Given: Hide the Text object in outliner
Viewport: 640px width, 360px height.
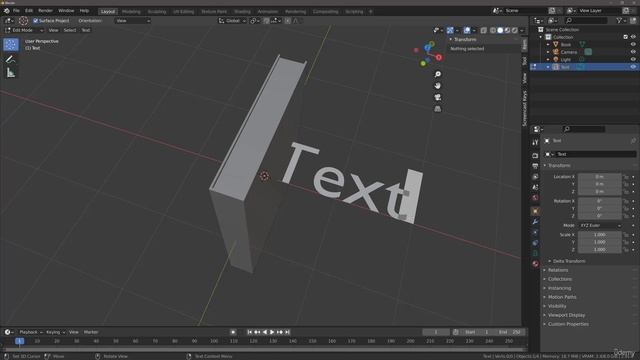Looking at the screenshot, I should [633, 67].
